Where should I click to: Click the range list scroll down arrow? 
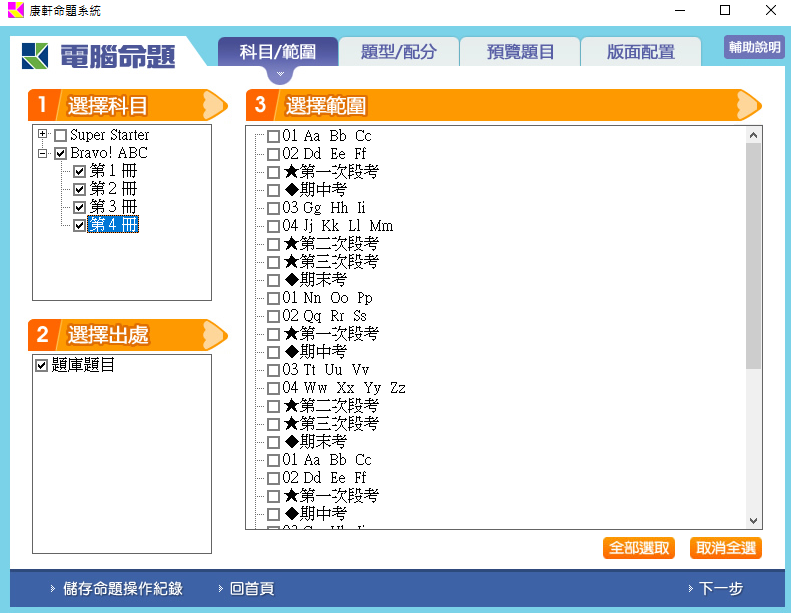click(753, 520)
